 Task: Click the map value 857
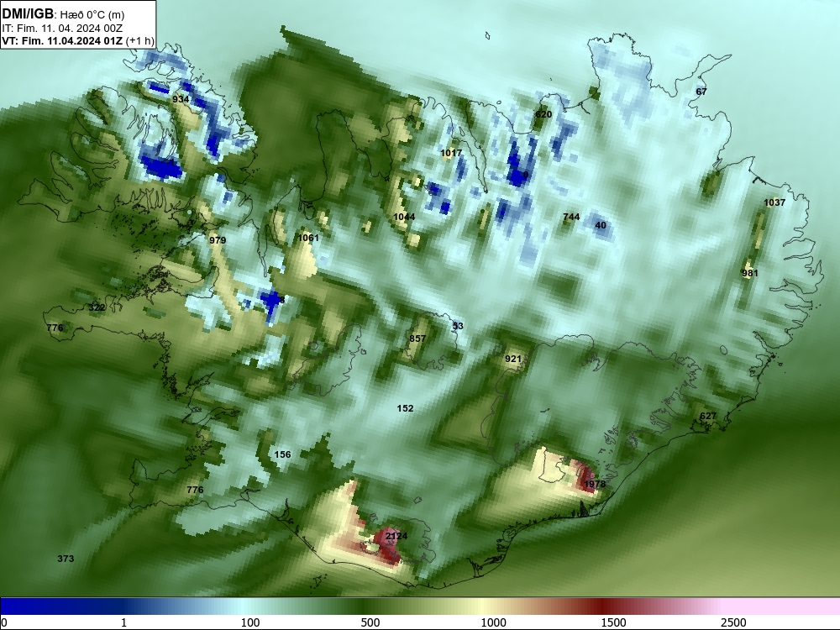point(417,339)
